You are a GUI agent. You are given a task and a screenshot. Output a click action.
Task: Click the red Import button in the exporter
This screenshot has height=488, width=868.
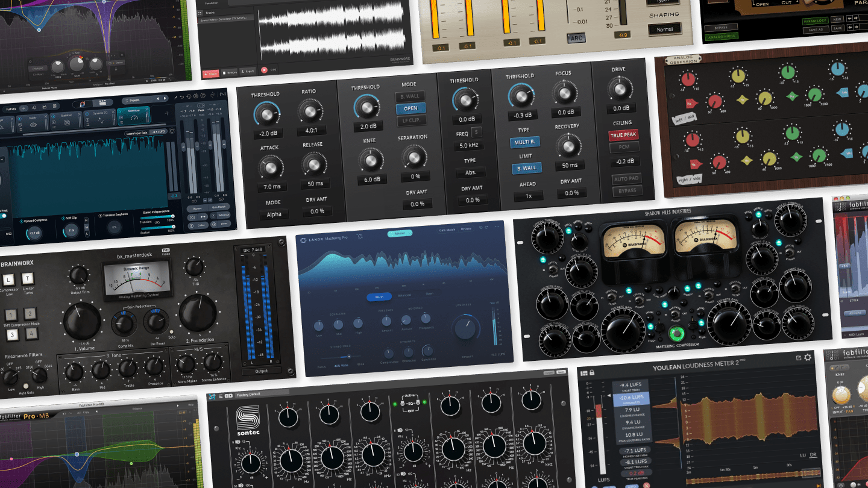[x=211, y=72]
